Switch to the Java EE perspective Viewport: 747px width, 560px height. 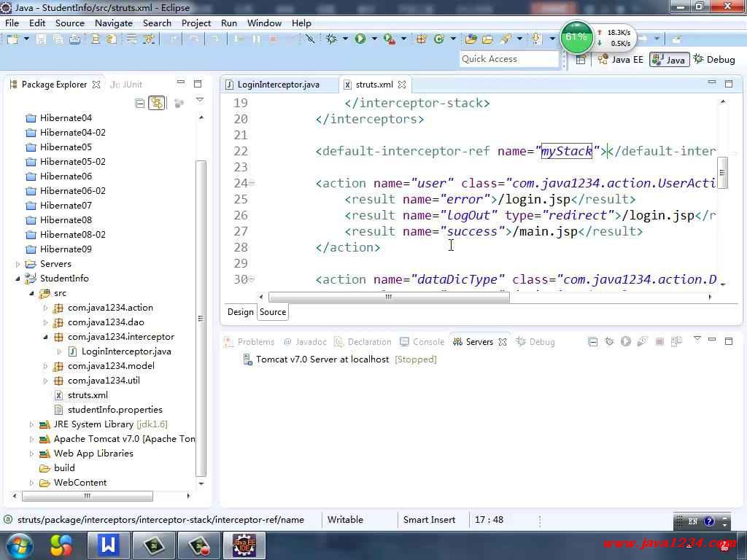tap(621, 60)
